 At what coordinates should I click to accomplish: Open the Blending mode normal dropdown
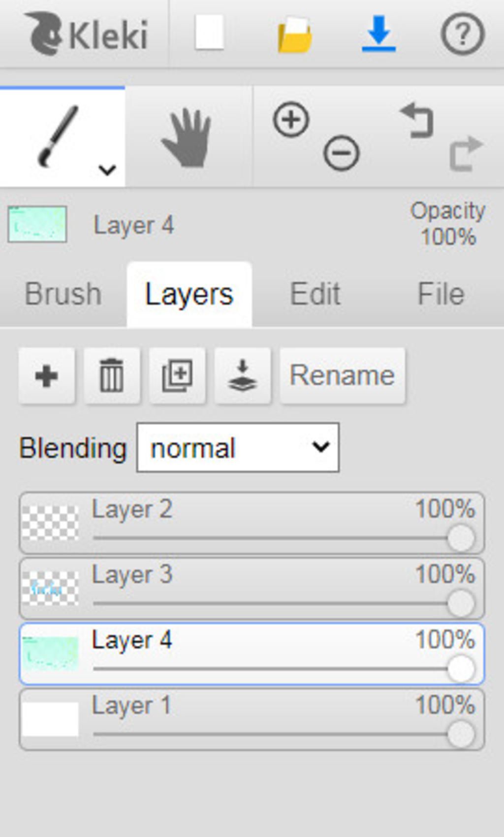[238, 447]
